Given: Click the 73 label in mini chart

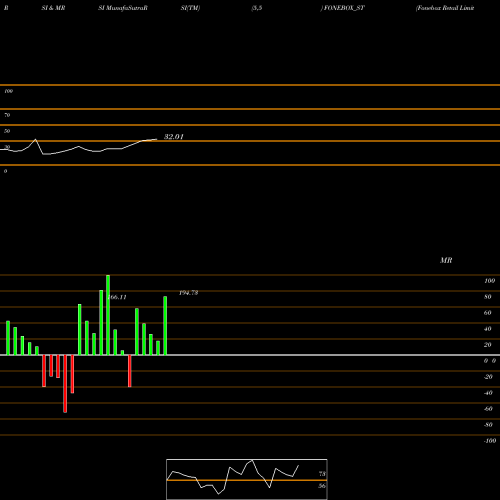Looking at the screenshot, I should pos(322,474).
